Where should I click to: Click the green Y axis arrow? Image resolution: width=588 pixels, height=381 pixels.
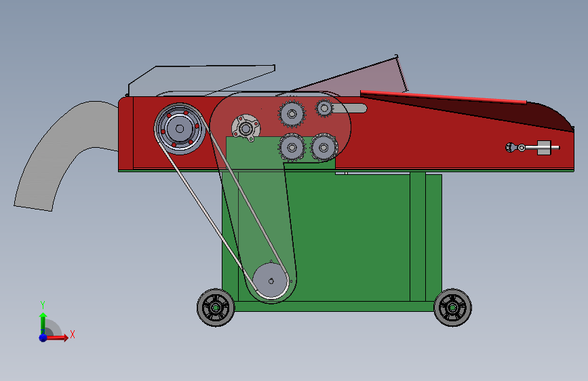[43, 323]
